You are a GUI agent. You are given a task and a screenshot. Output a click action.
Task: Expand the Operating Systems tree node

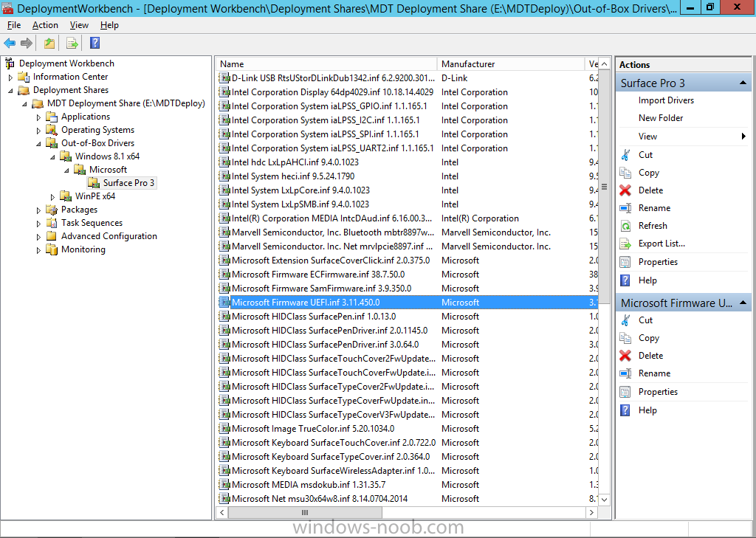(x=38, y=130)
